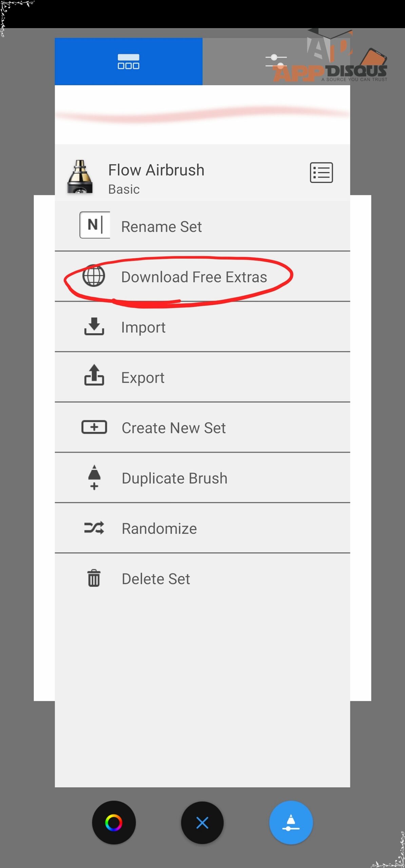Choose Download Free Extras

[203, 277]
